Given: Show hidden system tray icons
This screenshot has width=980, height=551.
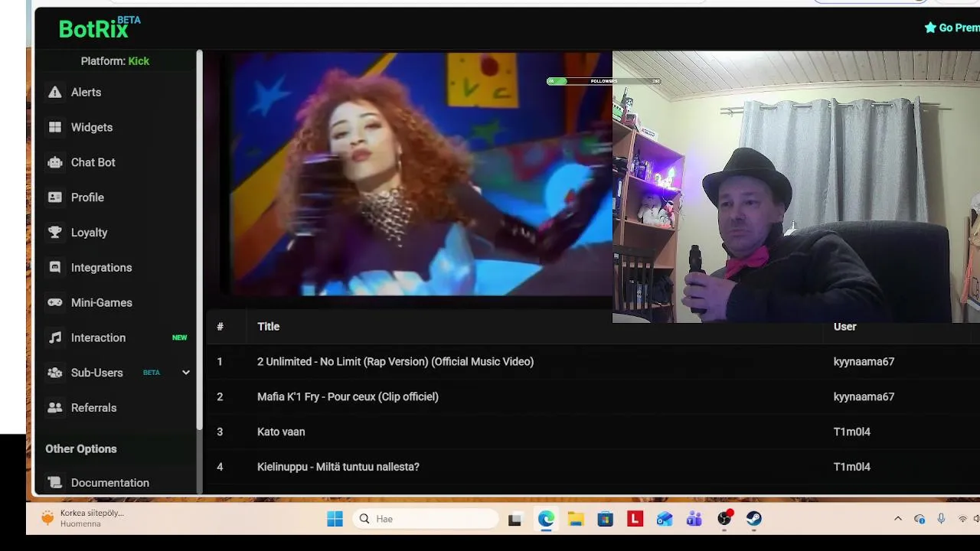Looking at the screenshot, I should (898, 519).
